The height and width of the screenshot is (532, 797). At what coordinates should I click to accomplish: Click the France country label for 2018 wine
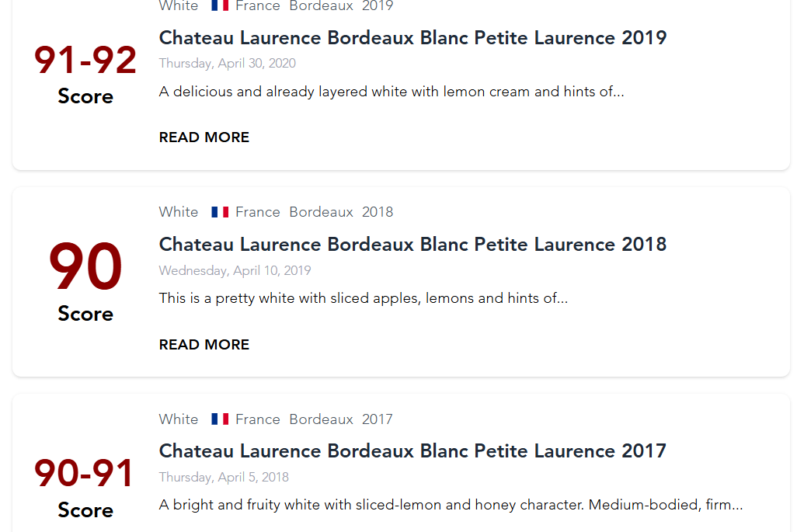(x=257, y=212)
